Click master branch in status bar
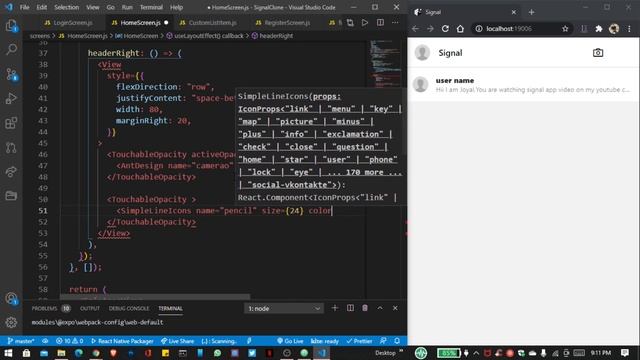Image resolution: width=640 pixels, height=360 pixels. coord(21,341)
